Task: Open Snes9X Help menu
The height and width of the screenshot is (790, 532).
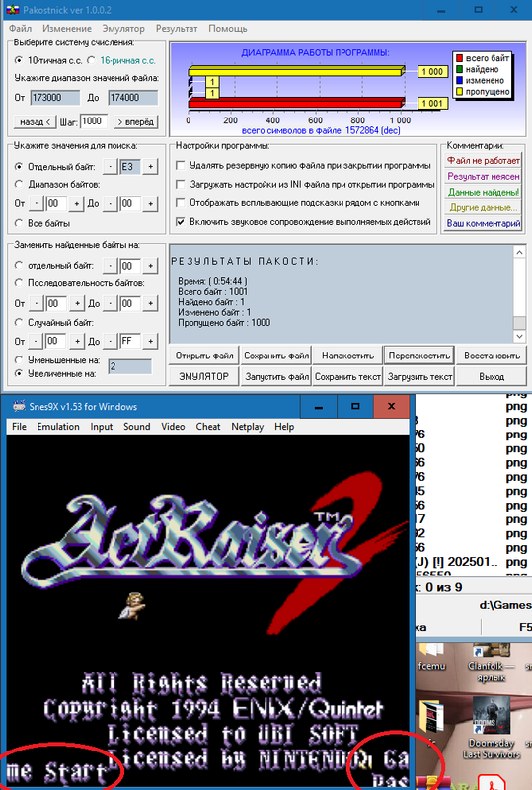Action: (x=284, y=427)
